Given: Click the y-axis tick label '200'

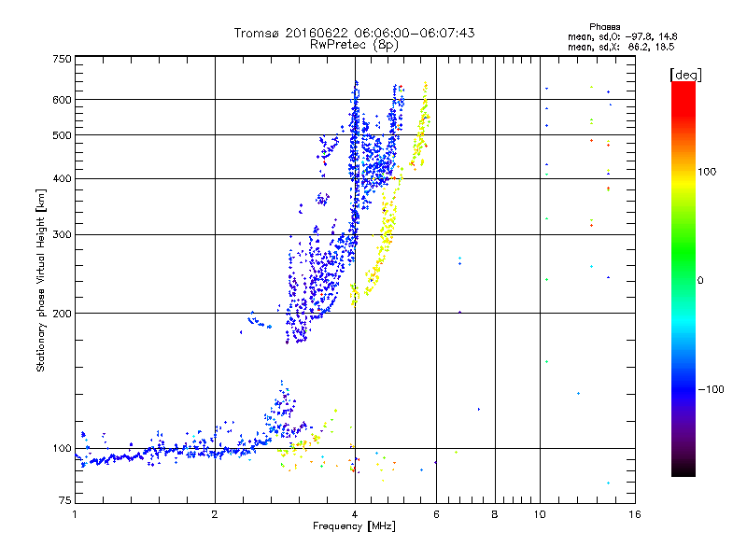Looking at the screenshot, I should (62, 314).
